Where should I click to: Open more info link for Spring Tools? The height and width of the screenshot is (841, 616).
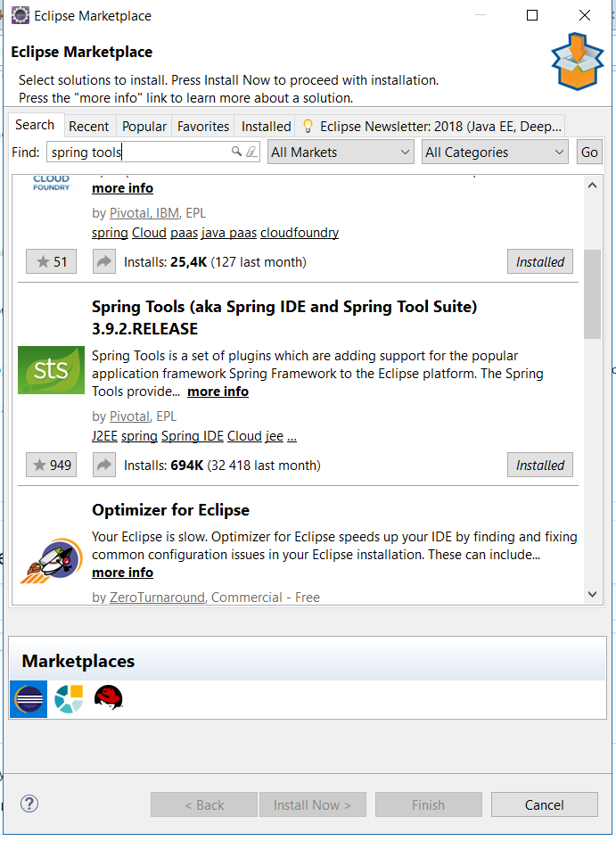click(x=218, y=392)
